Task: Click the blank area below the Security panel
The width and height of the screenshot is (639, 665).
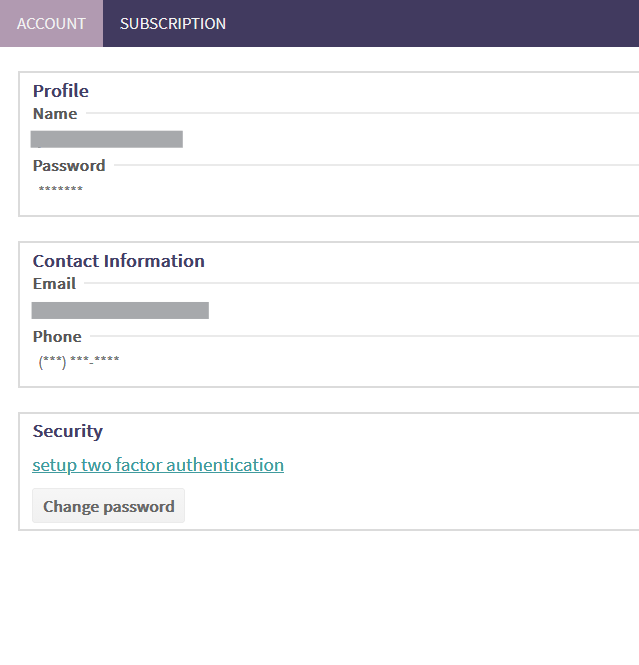Action: tap(320, 600)
